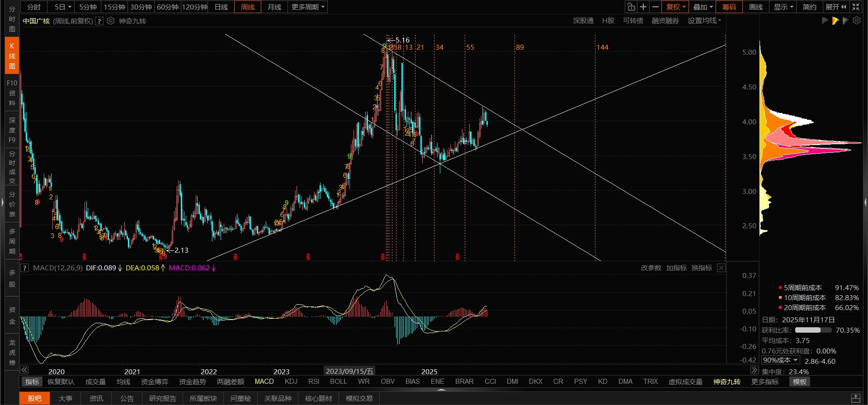Open 多股 from sidebar
The image size is (868, 405).
point(12,278)
